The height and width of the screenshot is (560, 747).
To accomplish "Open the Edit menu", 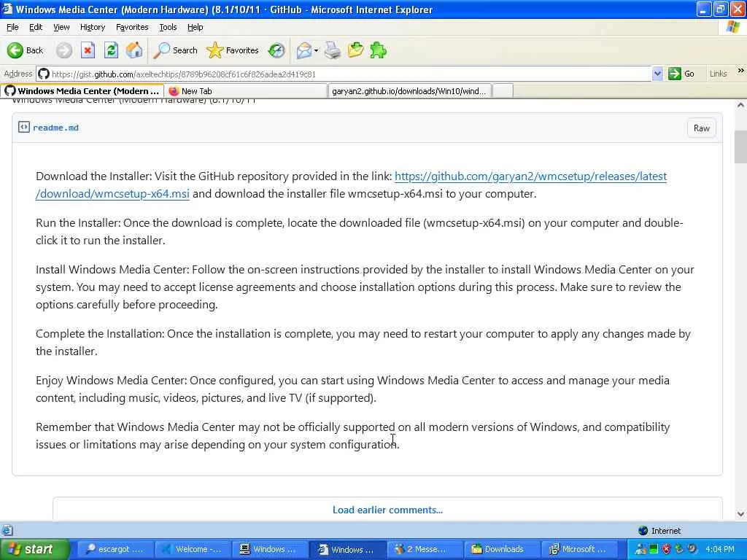I will (36, 27).
